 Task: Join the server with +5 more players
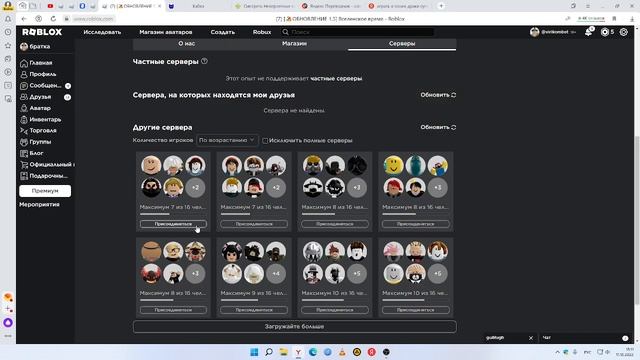click(x=335, y=310)
